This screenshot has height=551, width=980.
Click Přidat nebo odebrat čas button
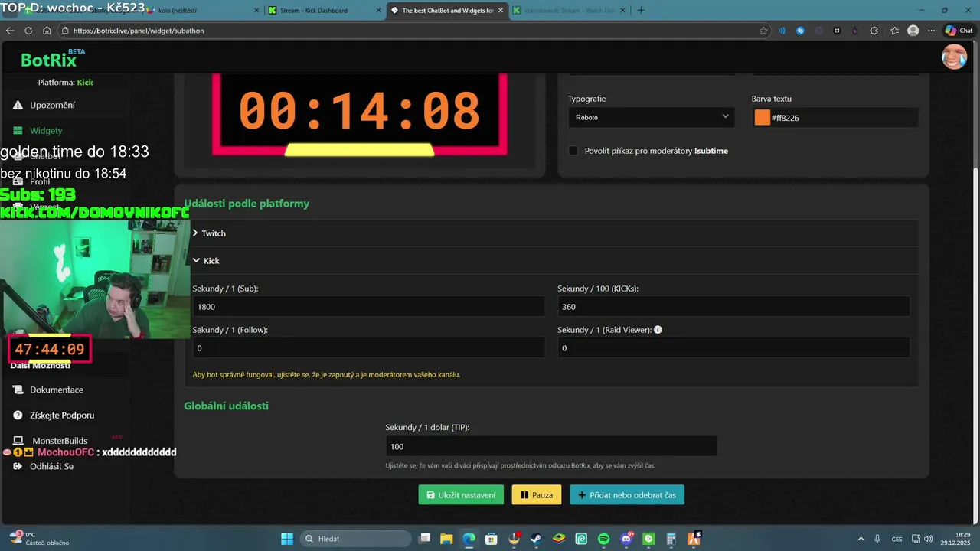(627, 495)
